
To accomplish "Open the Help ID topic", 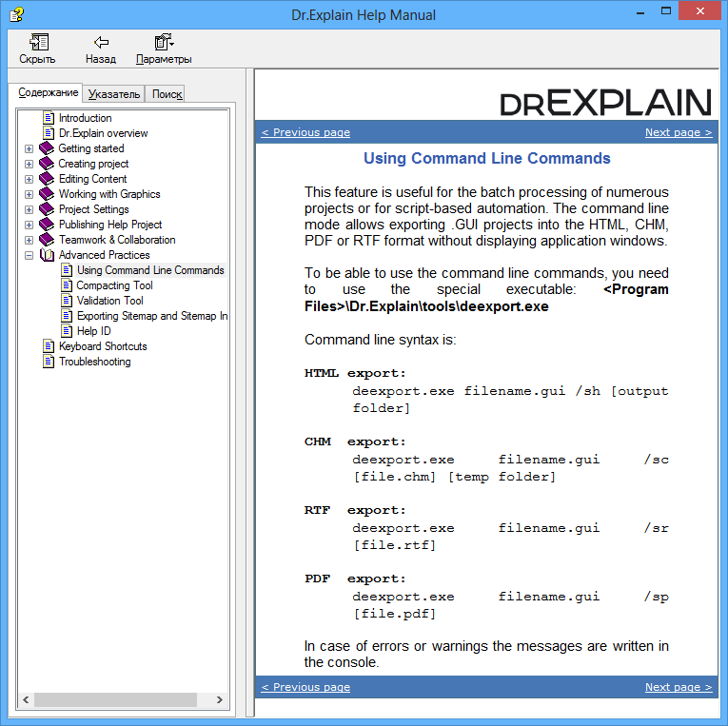I will (94, 331).
